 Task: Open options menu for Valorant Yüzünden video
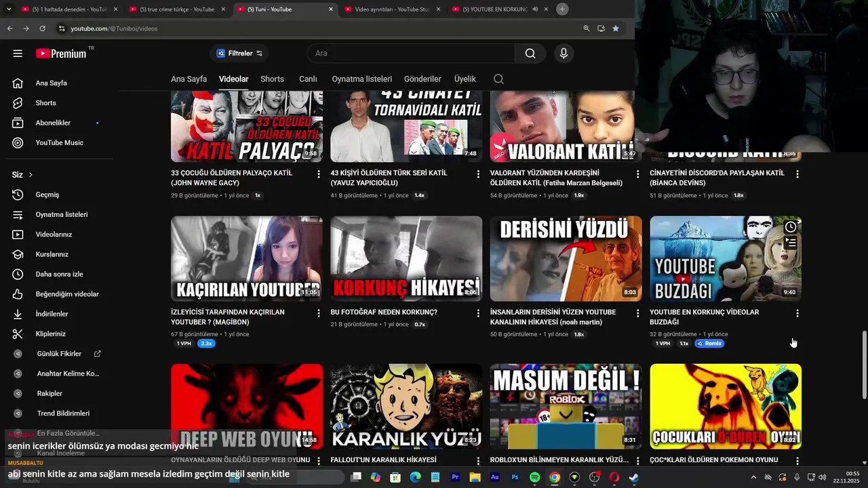637,174
